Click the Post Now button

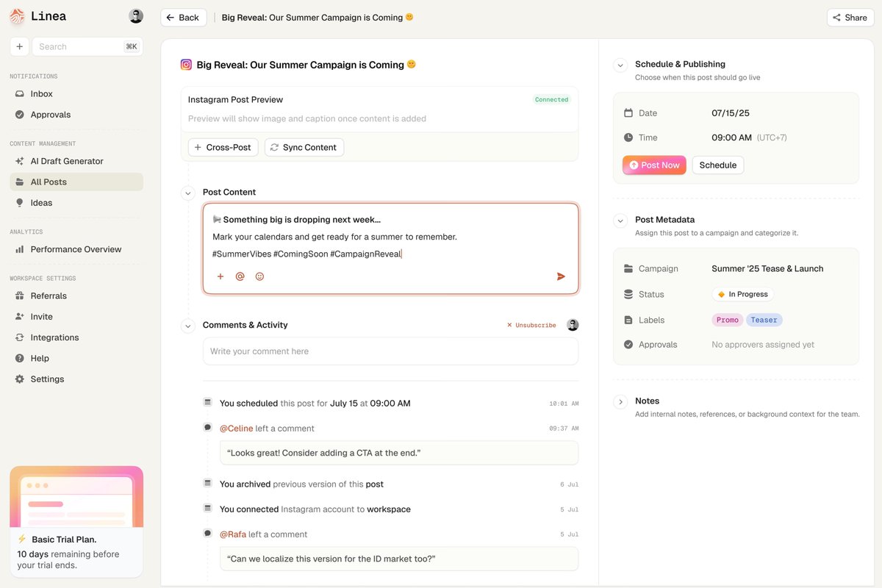(x=653, y=165)
